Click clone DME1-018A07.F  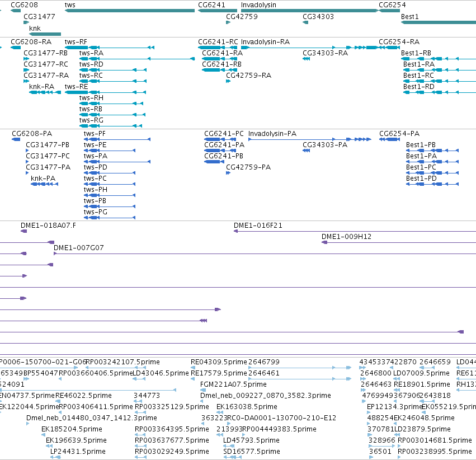(x=23, y=231)
